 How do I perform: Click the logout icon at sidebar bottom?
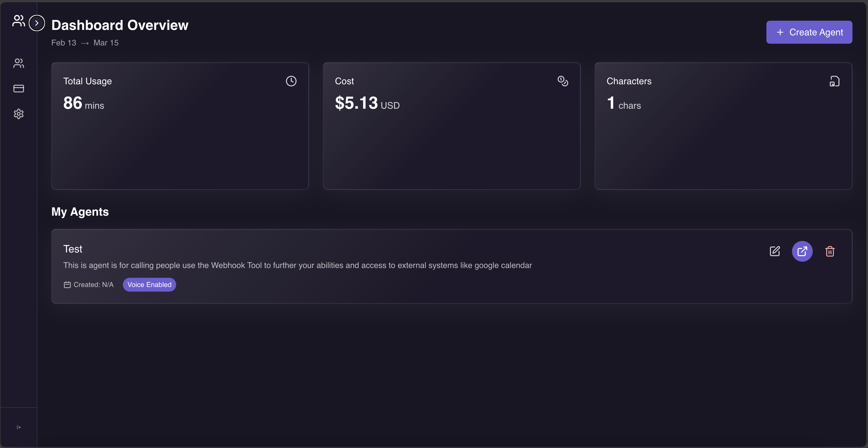pos(18,427)
